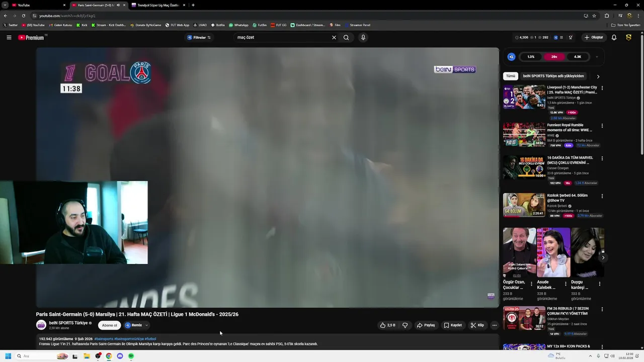Open the Twitter bookmark
This screenshot has height=362, width=644.
[10, 25]
